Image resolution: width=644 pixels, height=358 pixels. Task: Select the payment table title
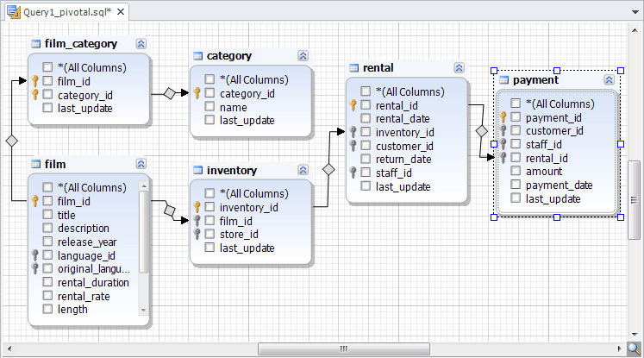pyautogui.click(x=535, y=79)
